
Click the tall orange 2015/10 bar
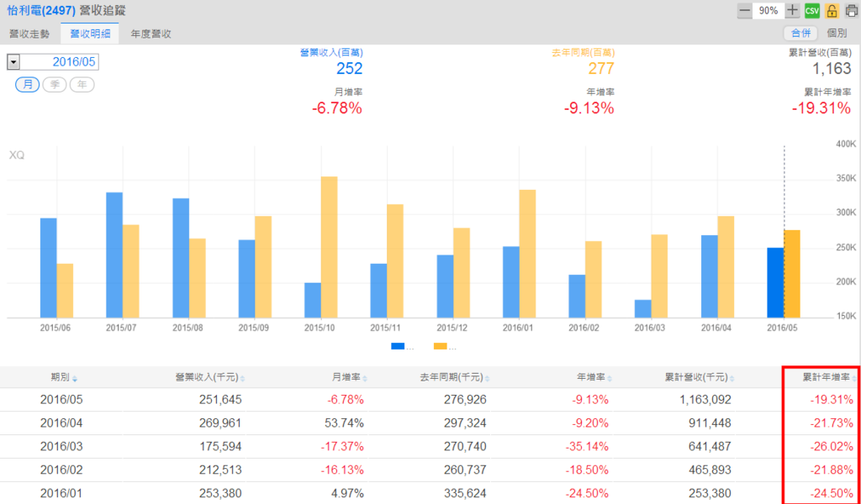[x=329, y=247]
